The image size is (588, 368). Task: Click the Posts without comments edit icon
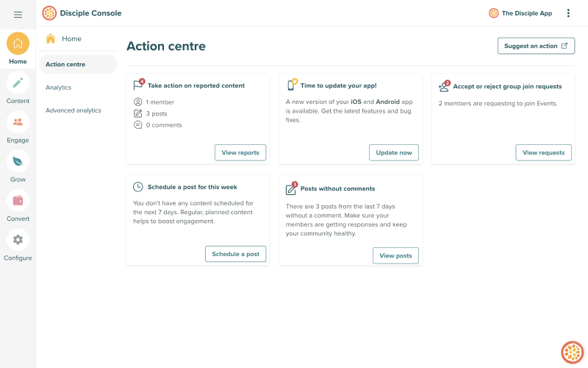click(x=291, y=188)
